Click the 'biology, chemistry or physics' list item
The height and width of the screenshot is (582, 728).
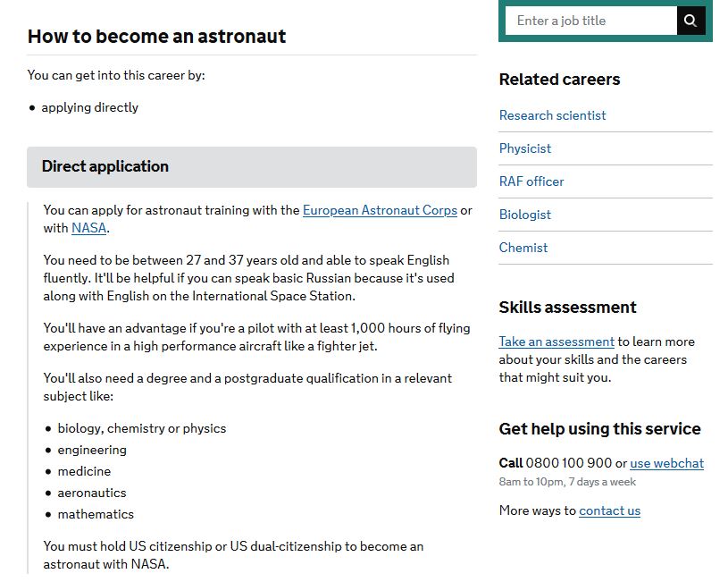tap(142, 428)
